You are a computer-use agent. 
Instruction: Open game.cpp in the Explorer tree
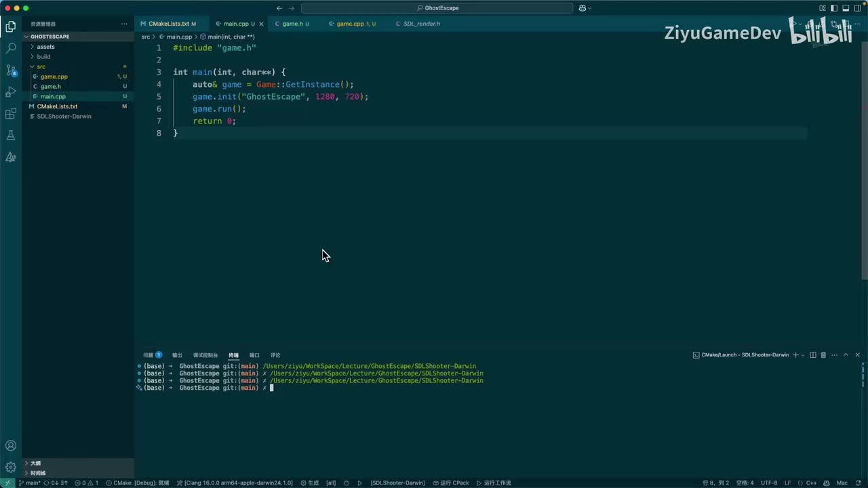coord(78,77)
